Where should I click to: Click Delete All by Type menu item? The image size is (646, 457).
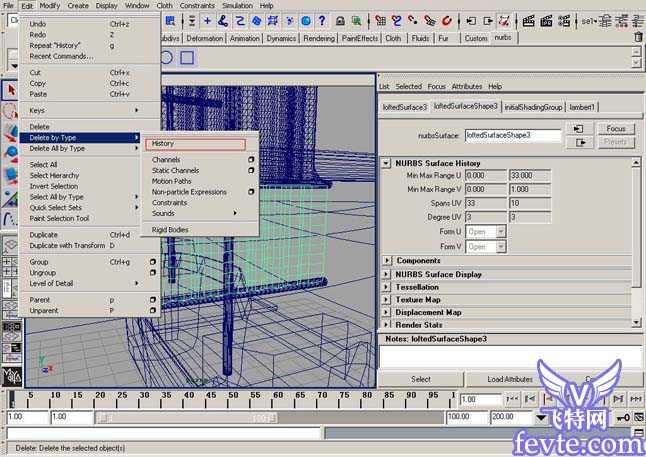coord(80,148)
